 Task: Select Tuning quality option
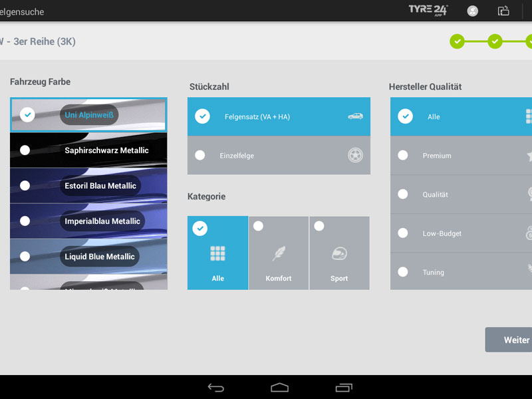(x=403, y=271)
